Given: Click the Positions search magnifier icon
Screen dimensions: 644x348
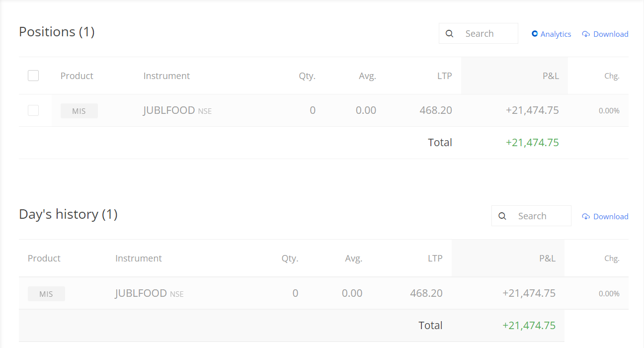Looking at the screenshot, I should pos(450,34).
